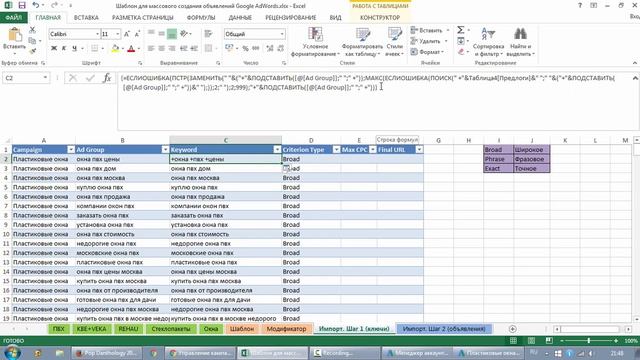Click the Fill down arrow icon
Image resolution: width=640 pixels, height=360 pixels.
[461, 41]
